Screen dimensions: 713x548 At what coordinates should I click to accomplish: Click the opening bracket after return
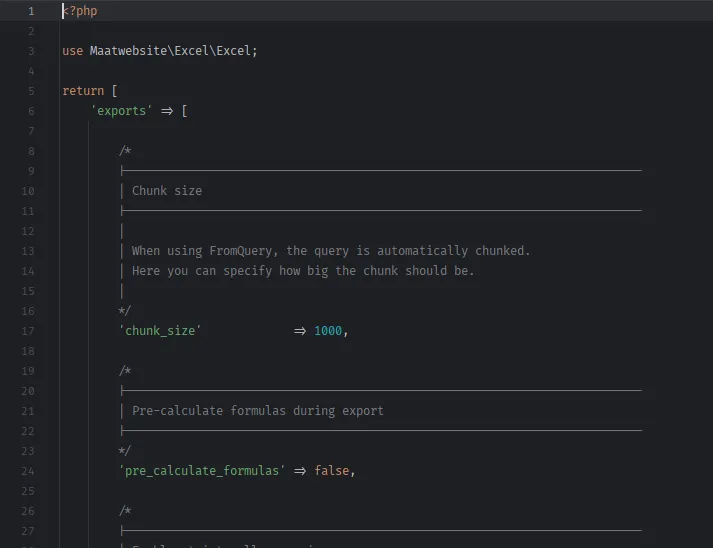[x=115, y=91]
